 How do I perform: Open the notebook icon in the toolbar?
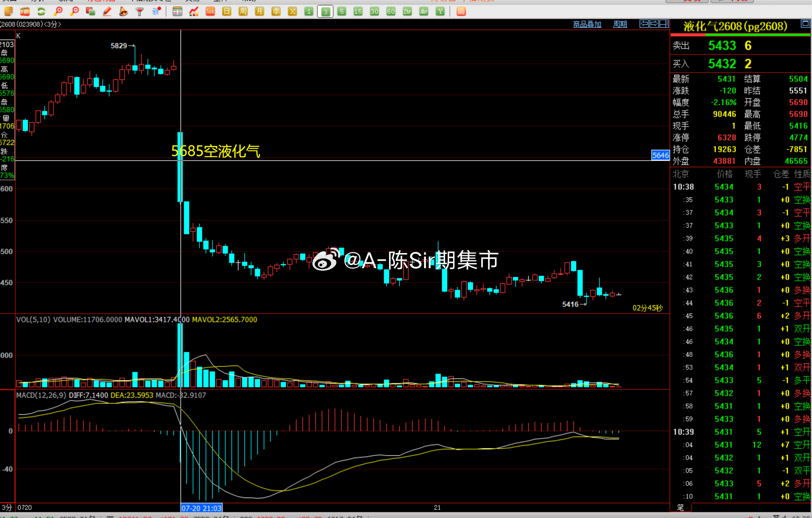pyautogui.click(x=8, y=11)
